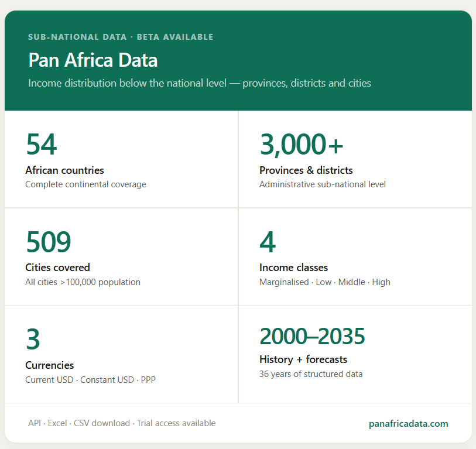476x449 pixels.
Task: Click the '2000–2035' year range
Action: [x=312, y=337]
